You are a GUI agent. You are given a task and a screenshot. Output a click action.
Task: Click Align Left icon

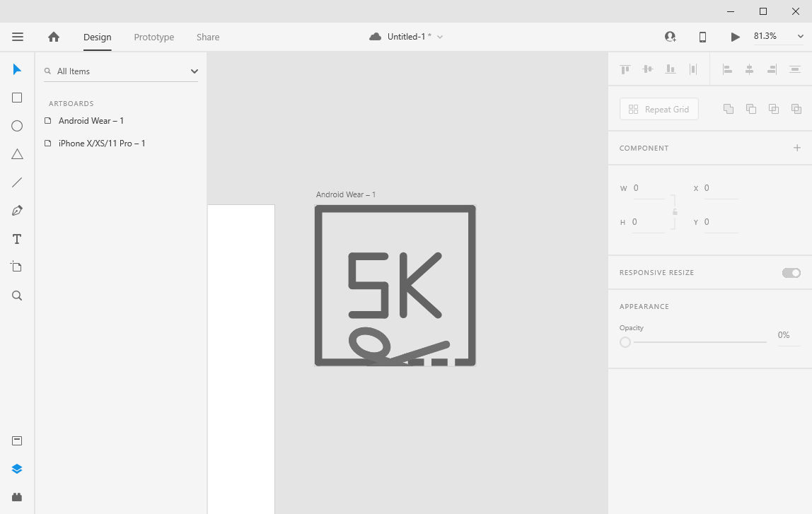pyautogui.click(x=727, y=69)
